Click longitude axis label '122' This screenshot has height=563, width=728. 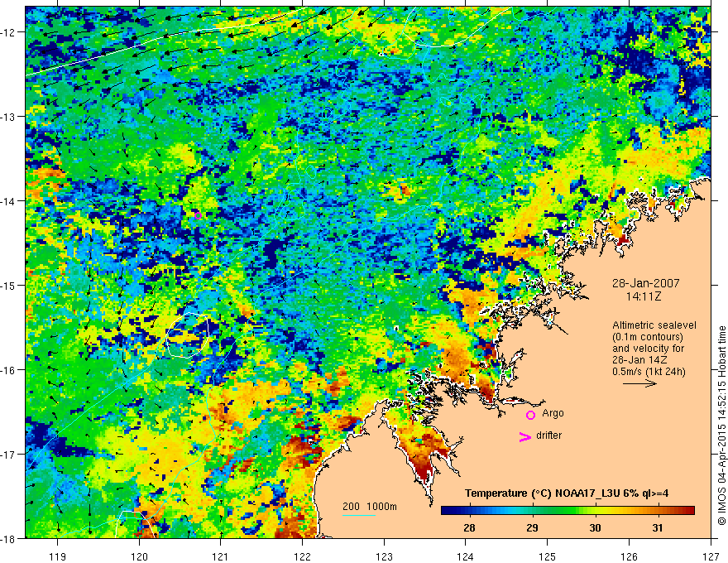(x=302, y=556)
